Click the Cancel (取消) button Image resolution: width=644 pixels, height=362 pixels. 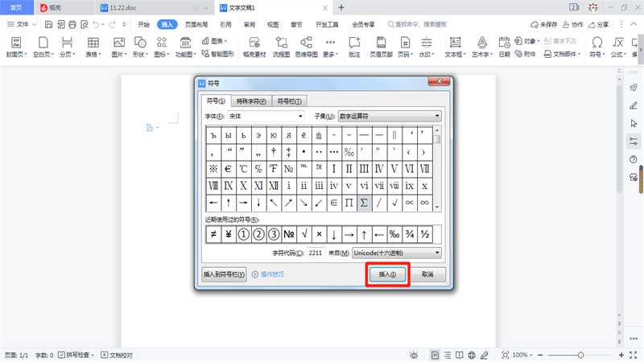(427, 274)
